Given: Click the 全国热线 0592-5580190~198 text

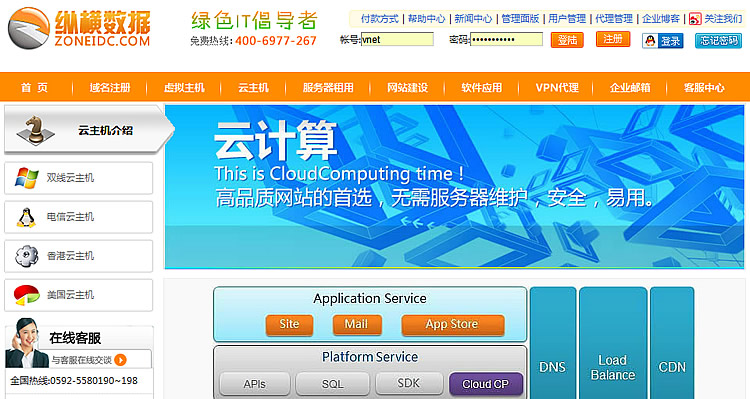Looking at the screenshot, I should [x=74, y=381].
